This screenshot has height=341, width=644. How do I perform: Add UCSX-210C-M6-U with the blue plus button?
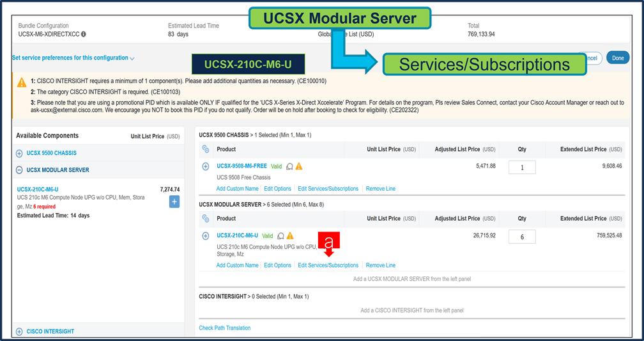coord(174,202)
